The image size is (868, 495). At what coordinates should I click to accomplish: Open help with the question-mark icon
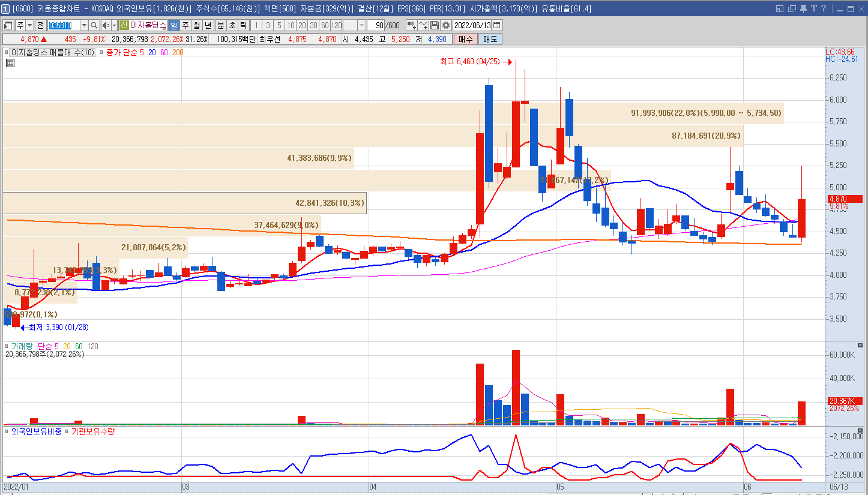point(824,8)
